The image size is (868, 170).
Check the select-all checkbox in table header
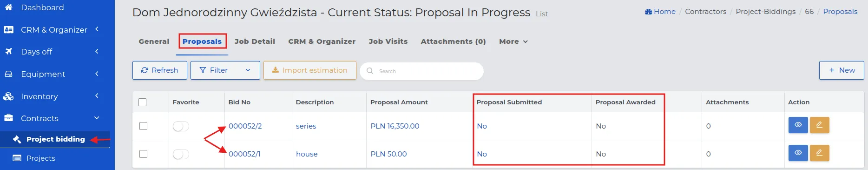tap(143, 102)
